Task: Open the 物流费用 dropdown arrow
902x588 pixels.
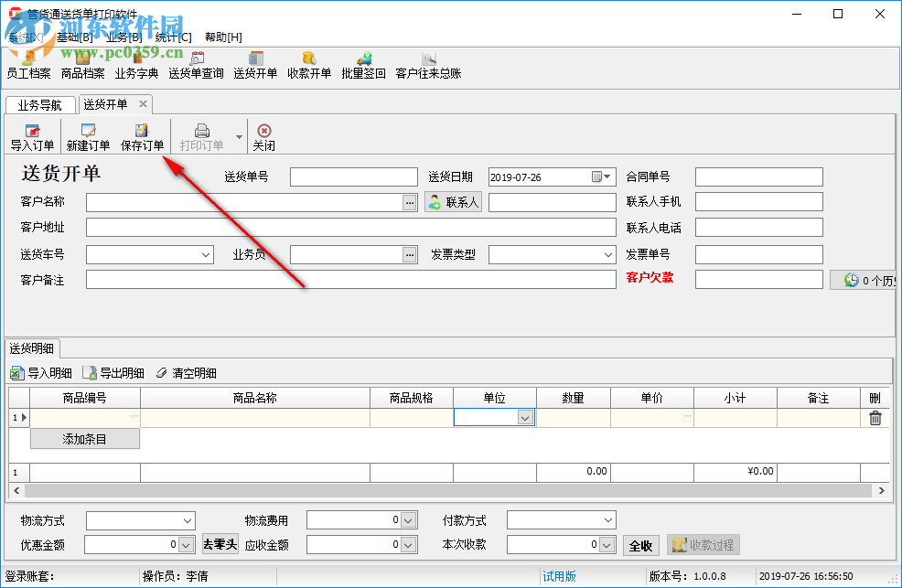Action: [408, 520]
